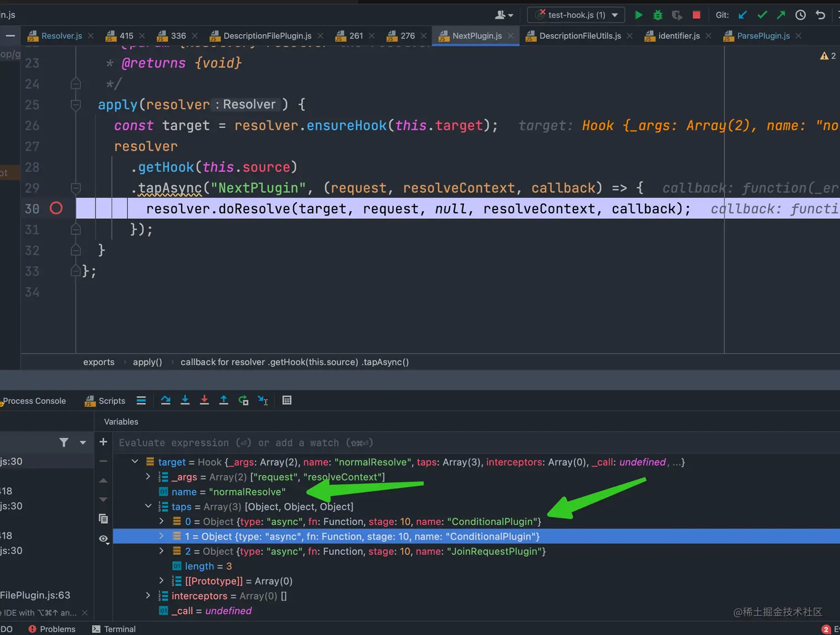Stop the running debug process
The width and height of the screenshot is (840, 635).
click(x=696, y=15)
